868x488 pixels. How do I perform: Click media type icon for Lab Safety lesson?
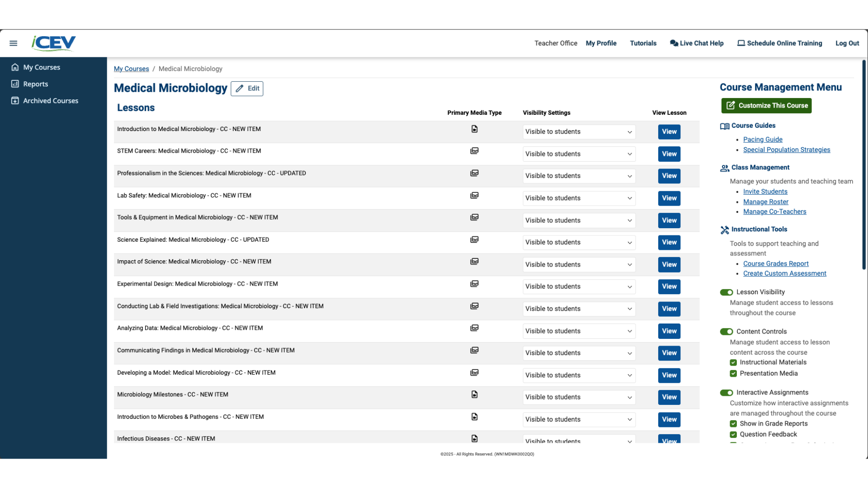(474, 195)
